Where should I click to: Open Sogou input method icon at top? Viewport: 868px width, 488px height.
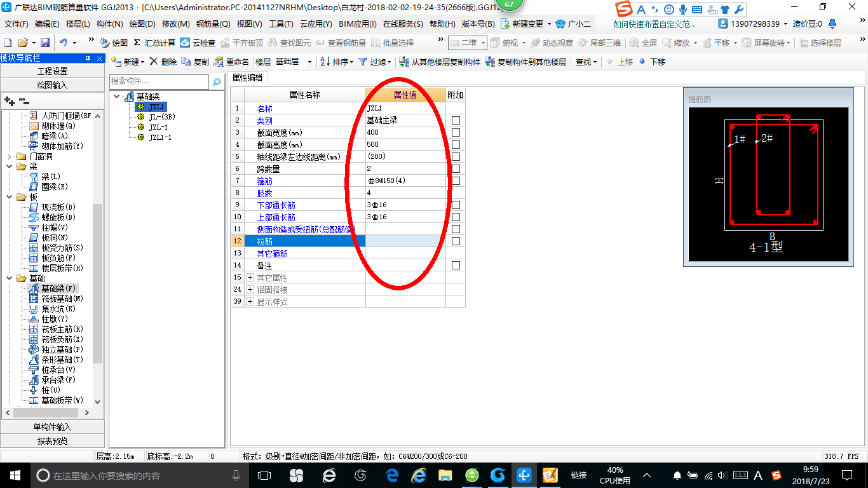(x=624, y=9)
